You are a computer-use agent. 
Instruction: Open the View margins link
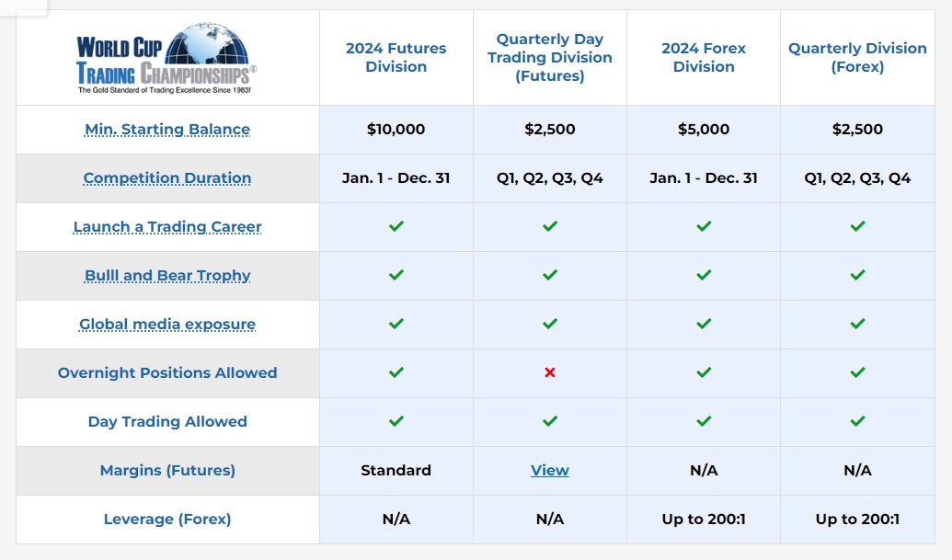550,470
